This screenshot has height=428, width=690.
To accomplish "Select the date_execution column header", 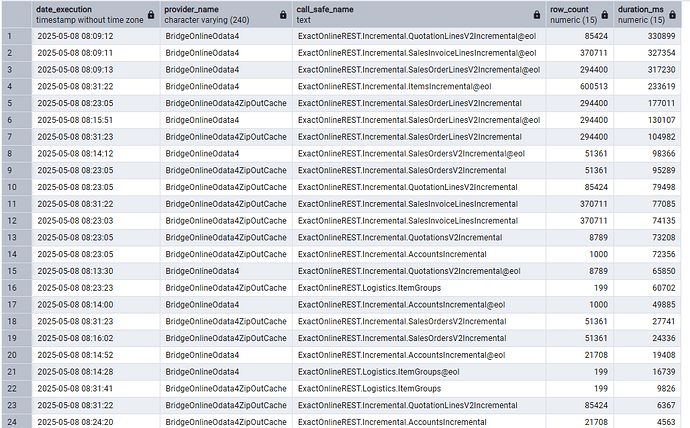I will (95, 15).
